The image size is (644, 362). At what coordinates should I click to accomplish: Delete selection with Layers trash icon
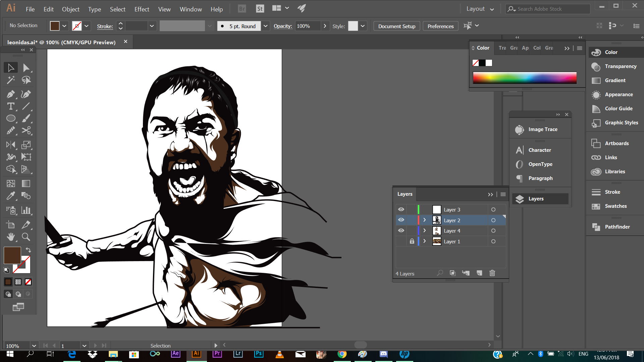coord(492,273)
